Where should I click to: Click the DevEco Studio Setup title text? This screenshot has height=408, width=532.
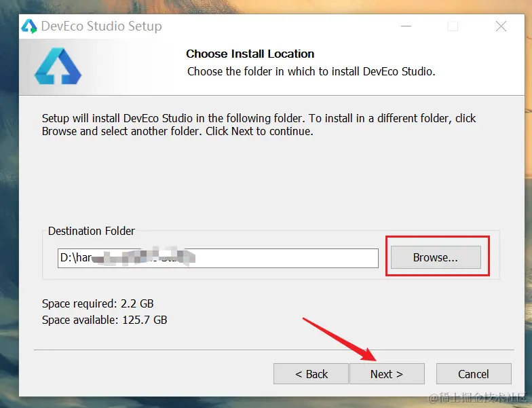[101, 27]
